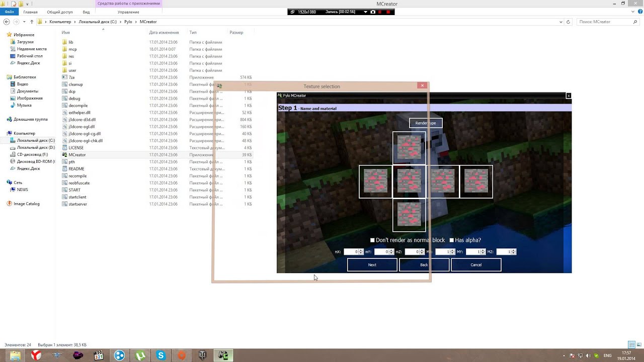
Task: Expand the address bar history dropdown
Action: (x=561, y=22)
